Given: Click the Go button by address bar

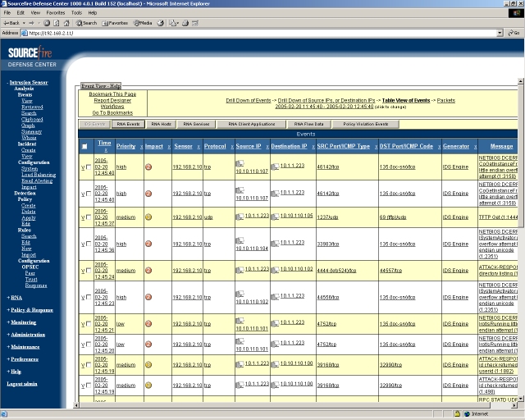Looking at the screenshot, I should point(514,33).
